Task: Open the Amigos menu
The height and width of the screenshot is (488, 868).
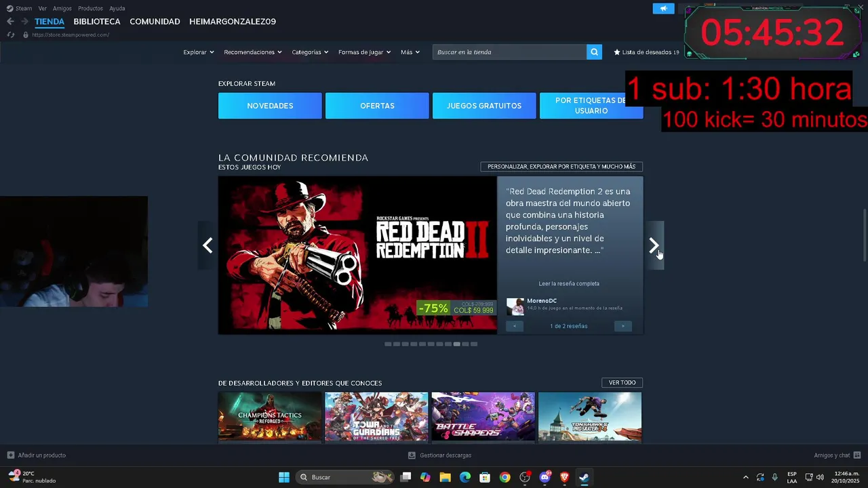Action: (x=62, y=8)
